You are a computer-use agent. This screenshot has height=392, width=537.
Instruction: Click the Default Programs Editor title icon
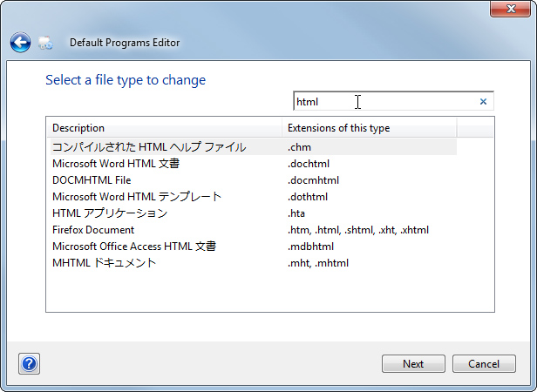pyautogui.click(x=46, y=43)
